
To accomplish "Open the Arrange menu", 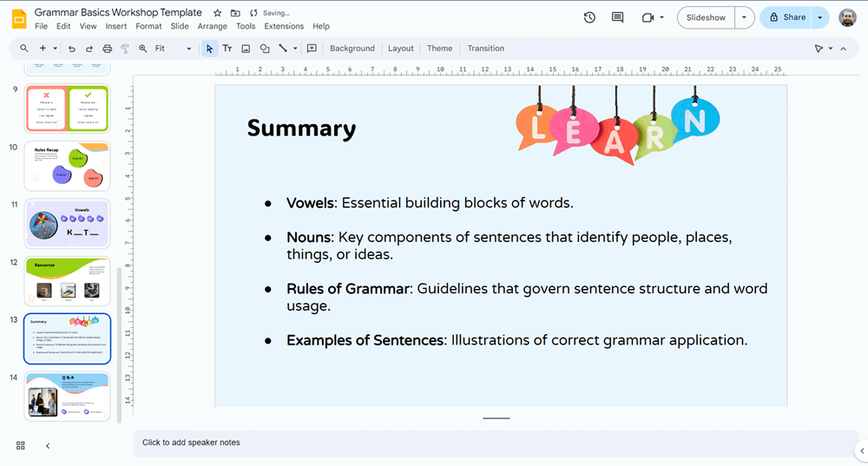I will pyautogui.click(x=212, y=26).
